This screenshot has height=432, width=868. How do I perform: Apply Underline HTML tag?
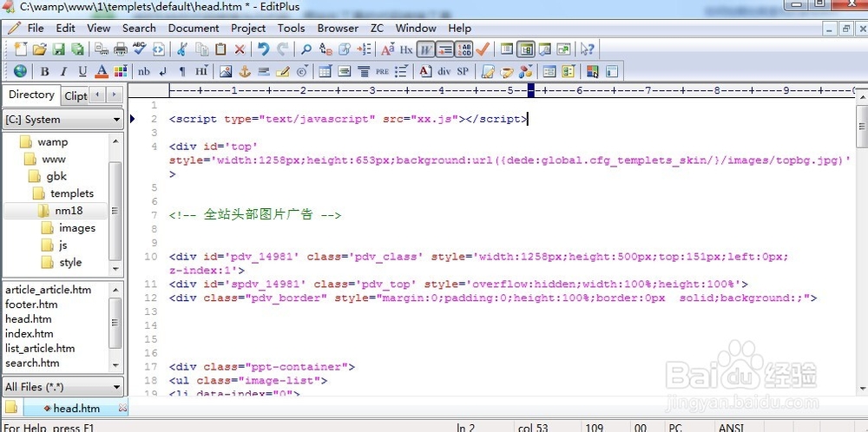click(x=82, y=71)
